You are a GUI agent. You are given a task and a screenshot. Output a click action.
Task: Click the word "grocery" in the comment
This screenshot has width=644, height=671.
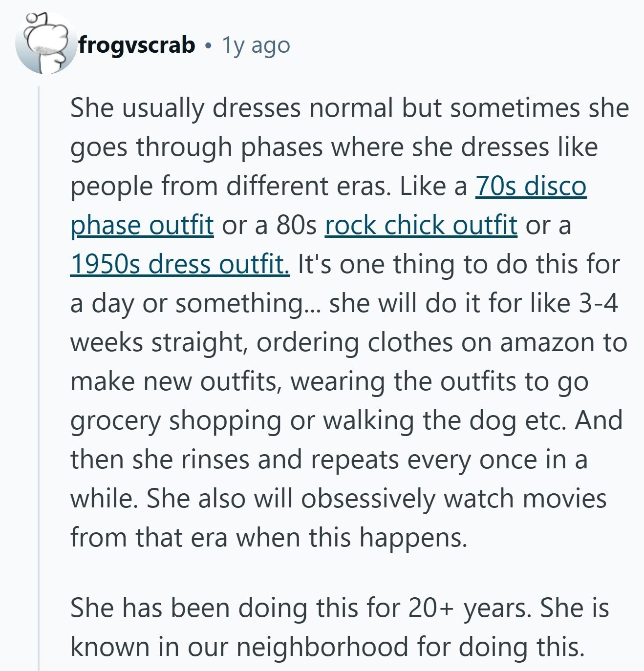(115, 421)
